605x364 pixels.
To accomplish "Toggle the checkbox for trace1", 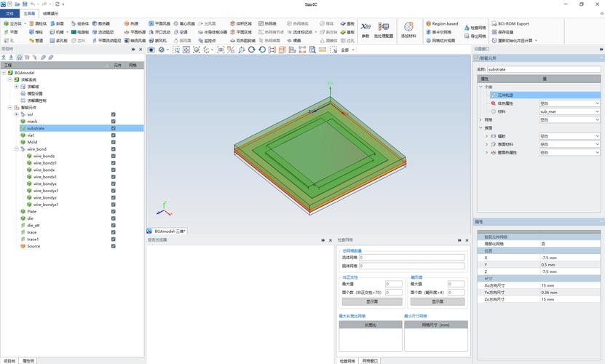I will pos(114,240).
